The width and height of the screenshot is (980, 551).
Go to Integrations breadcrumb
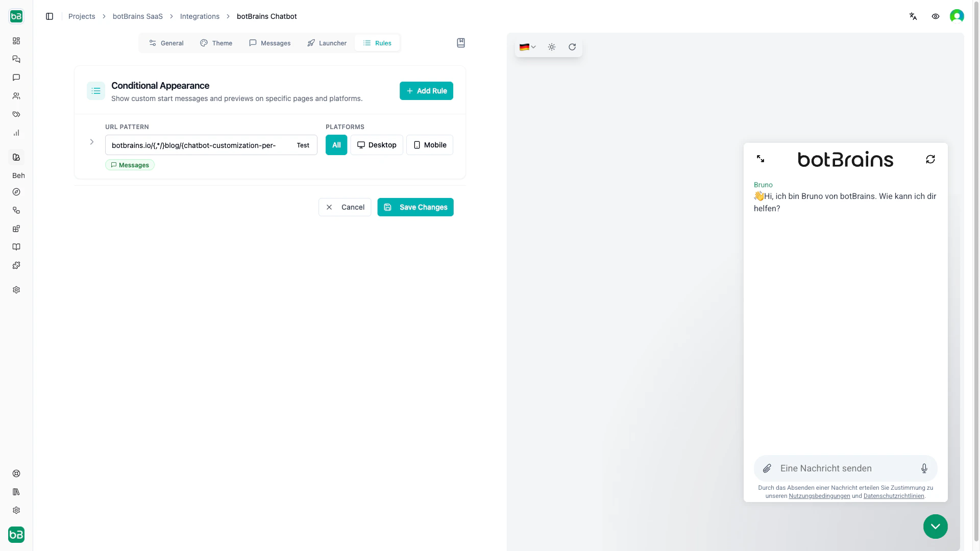click(x=200, y=16)
